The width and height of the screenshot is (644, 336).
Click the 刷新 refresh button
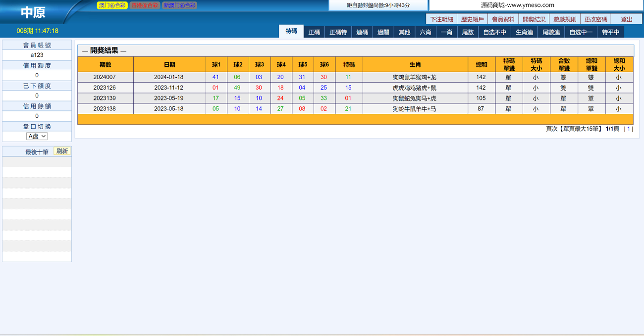pos(62,151)
